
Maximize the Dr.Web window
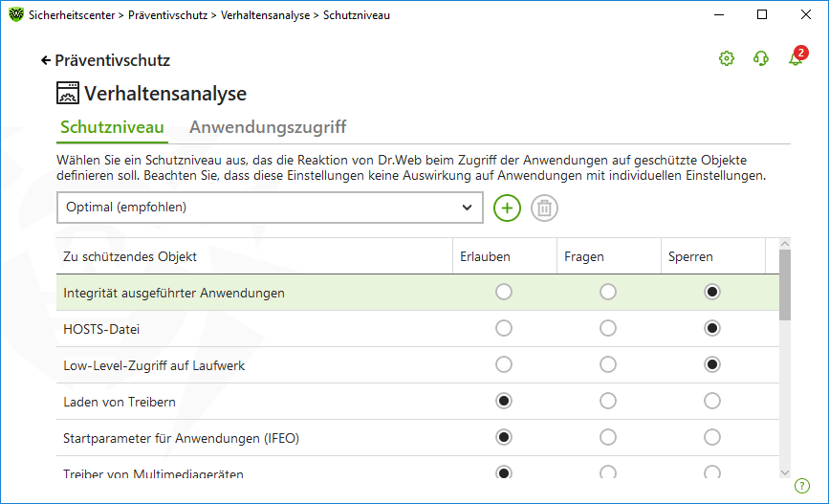pyautogui.click(x=762, y=14)
